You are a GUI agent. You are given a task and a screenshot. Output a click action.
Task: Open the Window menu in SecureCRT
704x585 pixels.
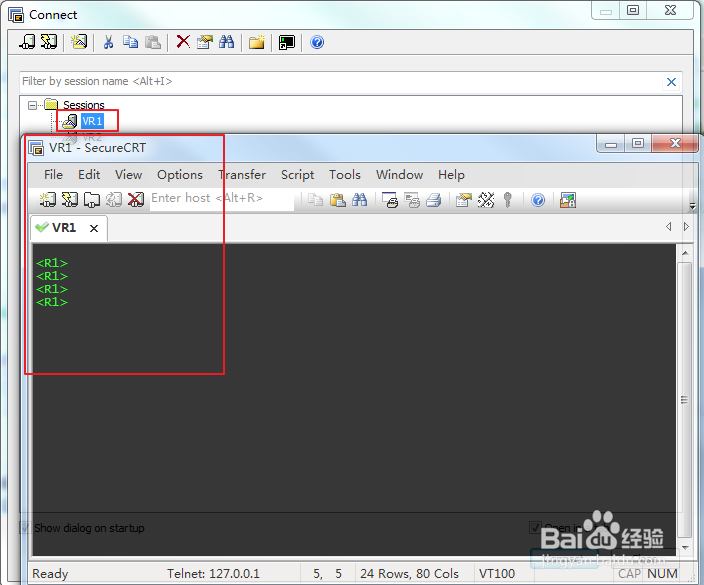pyautogui.click(x=399, y=175)
